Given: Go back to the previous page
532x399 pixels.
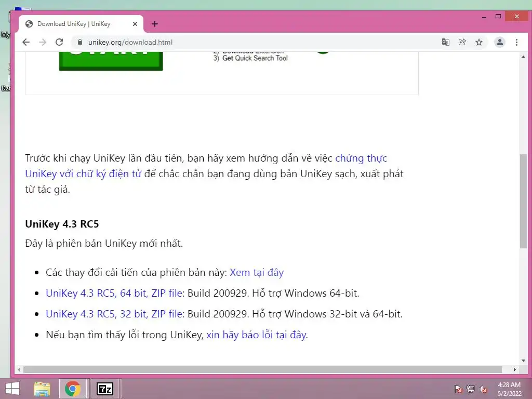Looking at the screenshot, I should pos(26,42).
